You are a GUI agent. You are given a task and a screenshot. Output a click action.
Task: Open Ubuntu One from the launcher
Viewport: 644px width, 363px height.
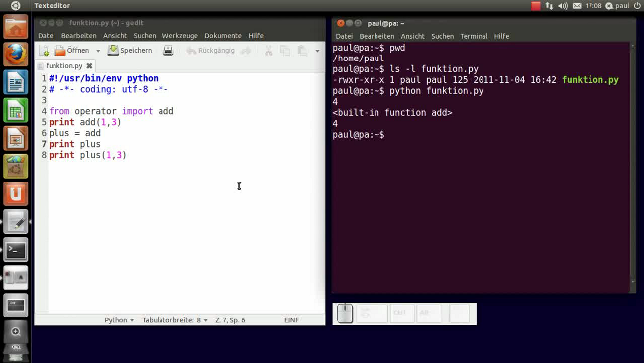16,194
